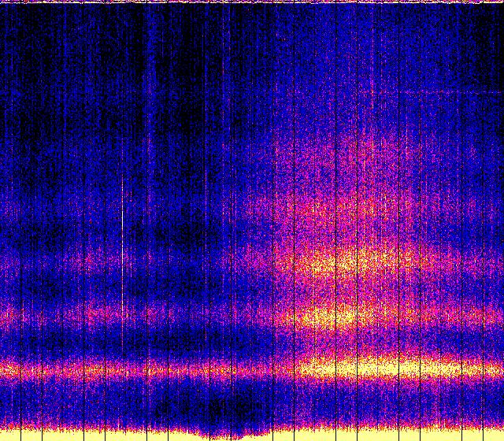Select the thin faint horizontal line at upper right
This screenshot has height=441, width=504.
click(x=441, y=93)
